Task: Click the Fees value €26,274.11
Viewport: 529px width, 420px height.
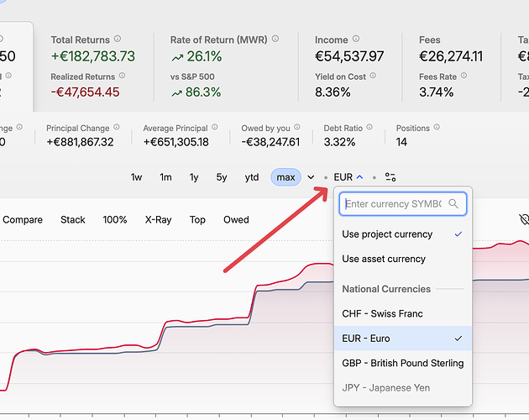Action: coord(451,56)
